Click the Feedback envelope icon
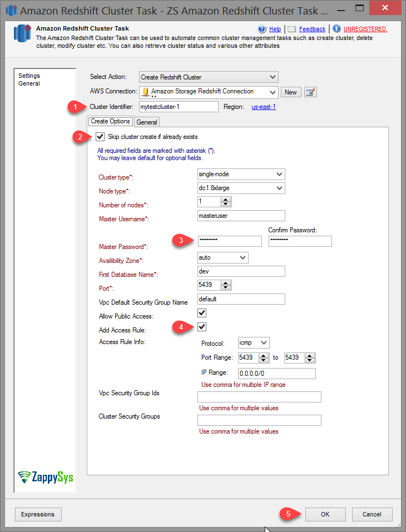406x532 pixels. coord(292,29)
